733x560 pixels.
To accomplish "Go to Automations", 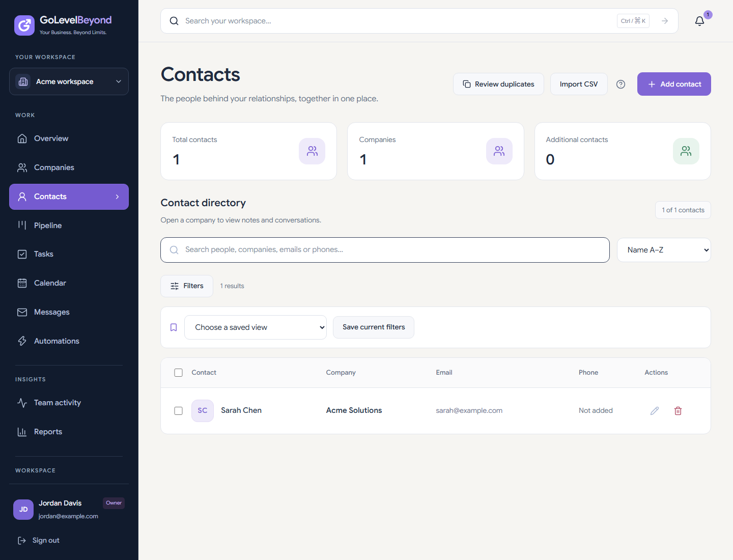I will pyautogui.click(x=69, y=341).
